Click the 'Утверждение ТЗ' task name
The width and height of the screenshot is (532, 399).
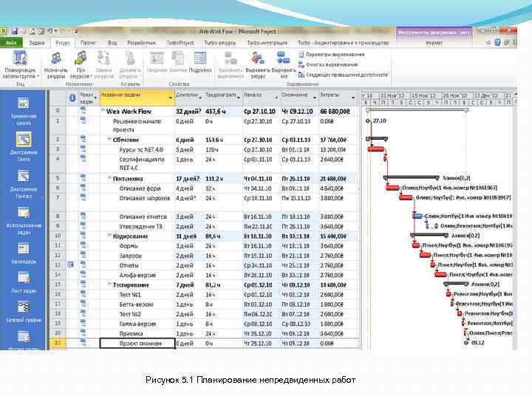(140, 226)
